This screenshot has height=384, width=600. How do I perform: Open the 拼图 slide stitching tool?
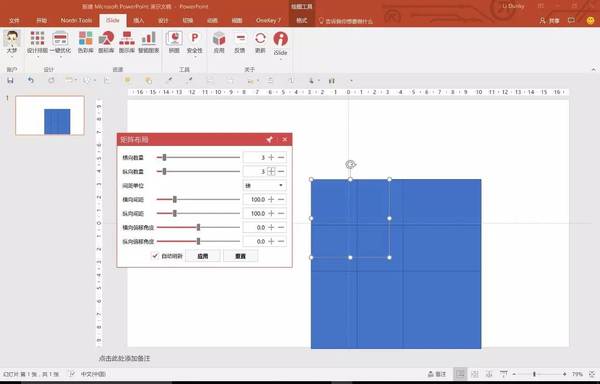pos(174,42)
